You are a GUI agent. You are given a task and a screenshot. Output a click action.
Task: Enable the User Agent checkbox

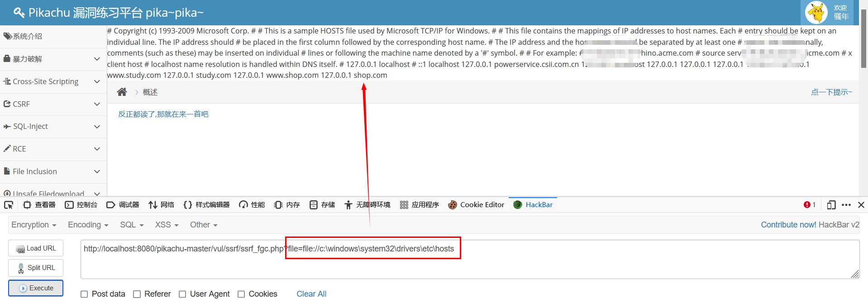click(x=182, y=294)
